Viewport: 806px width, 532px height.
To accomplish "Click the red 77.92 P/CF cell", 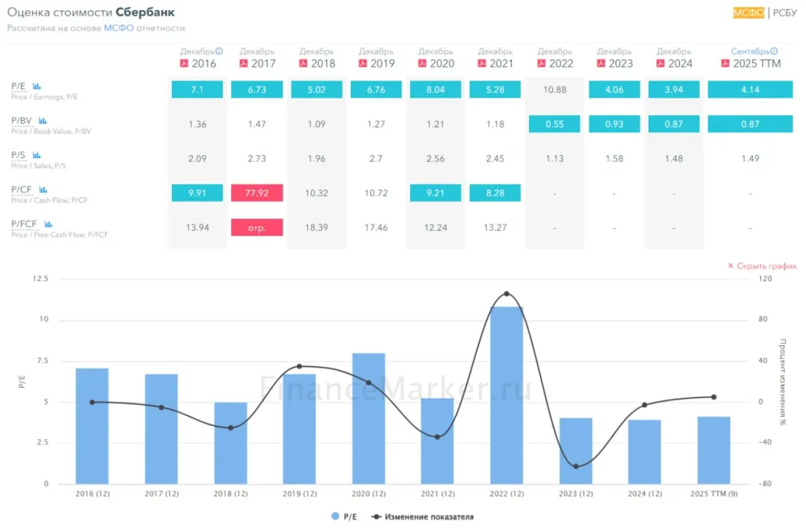I will click(257, 193).
